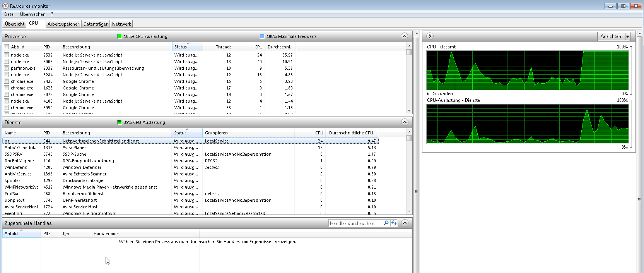
Task: Check the perfmon.exe process checkbox
Action: (x=6, y=68)
